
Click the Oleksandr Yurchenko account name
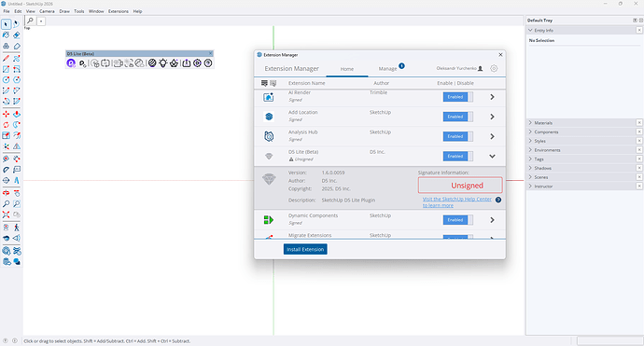click(x=456, y=68)
